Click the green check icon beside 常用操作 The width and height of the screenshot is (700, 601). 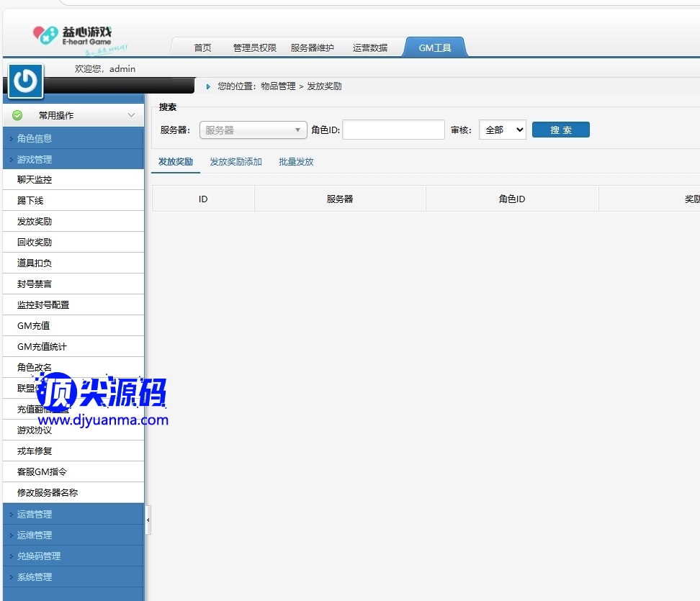tap(17, 115)
